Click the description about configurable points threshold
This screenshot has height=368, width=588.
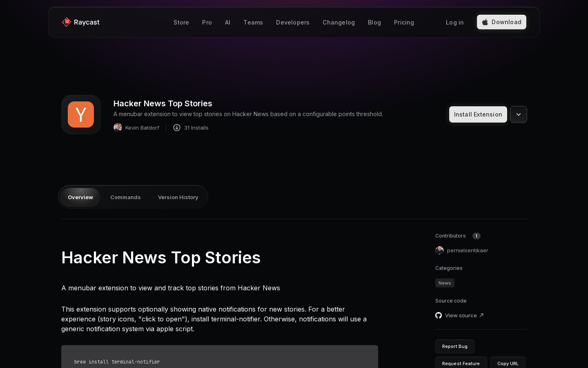click(248, 114)
